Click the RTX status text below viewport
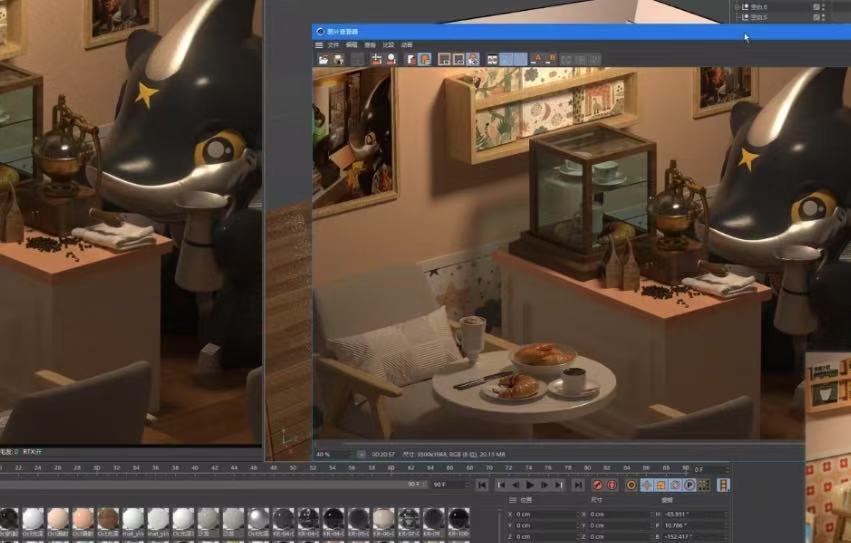 click(x=34, y=452)
